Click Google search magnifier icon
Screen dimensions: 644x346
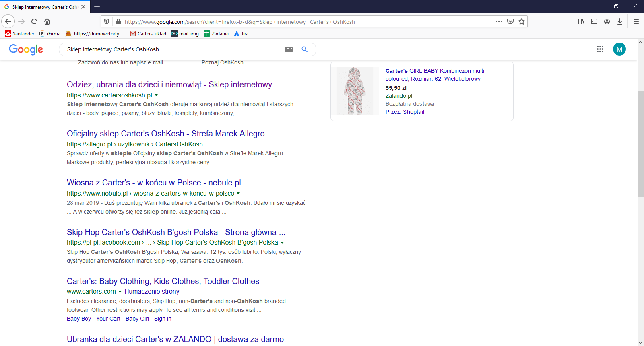click(305, 49)
